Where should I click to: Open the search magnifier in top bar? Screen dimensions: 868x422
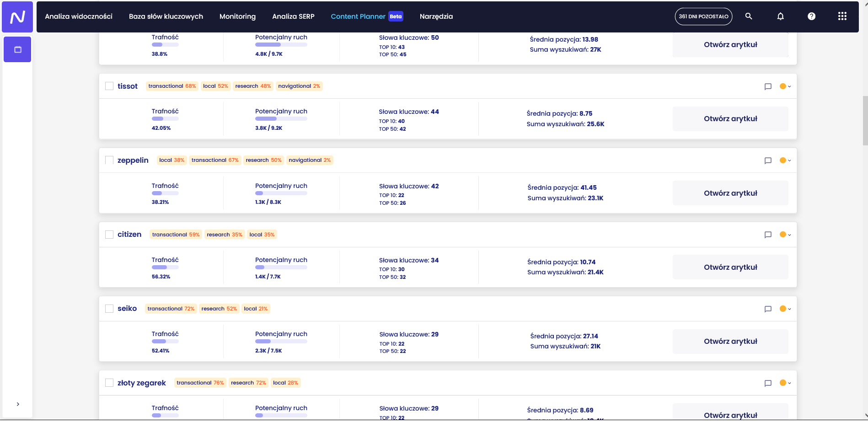pos(749,16)
